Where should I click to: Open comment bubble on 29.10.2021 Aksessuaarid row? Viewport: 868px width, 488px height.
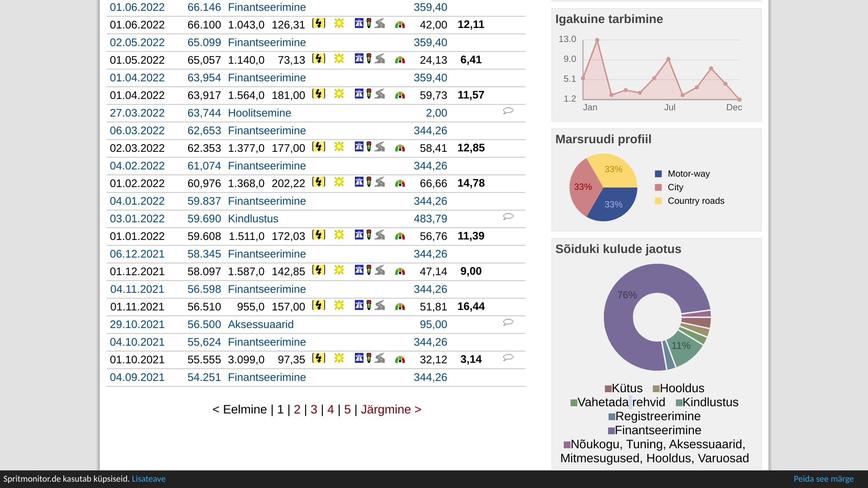[x=508, y=323]
